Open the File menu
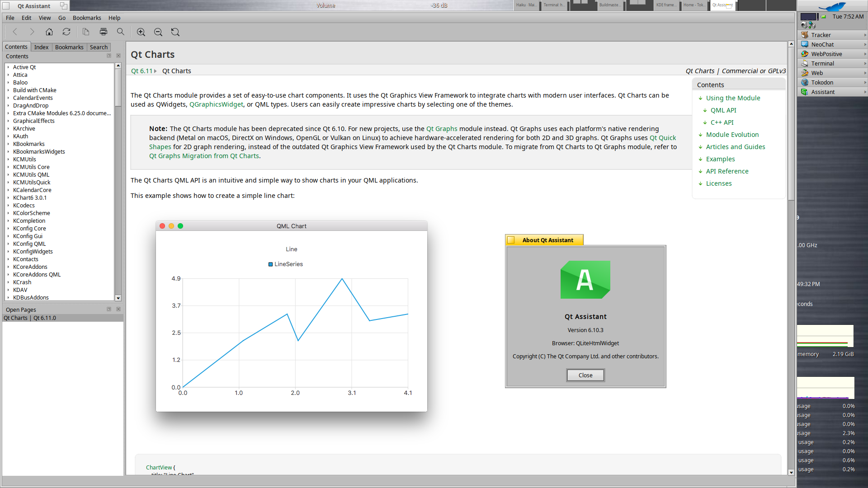868x488 pixels. click(10, 18)
